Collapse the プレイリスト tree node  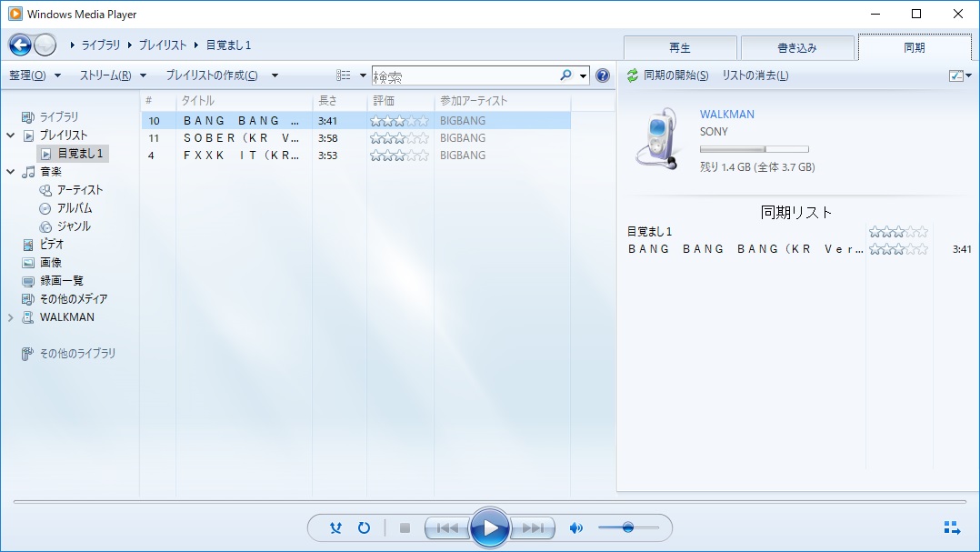[11, 135]
